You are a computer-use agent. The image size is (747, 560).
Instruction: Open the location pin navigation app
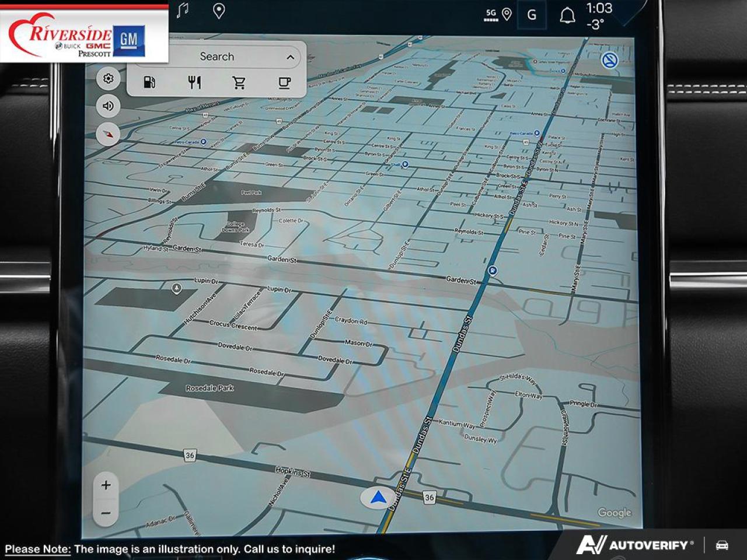[x=219, y=10]
